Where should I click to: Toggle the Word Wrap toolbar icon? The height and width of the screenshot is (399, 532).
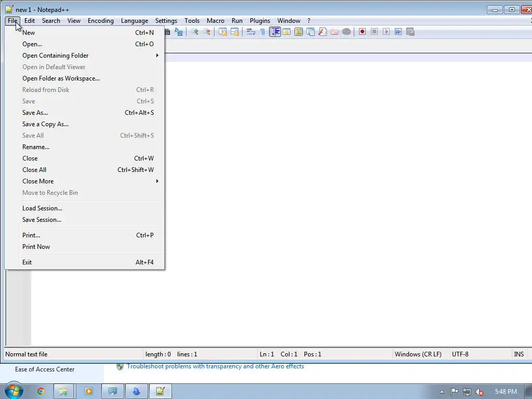click(x=251, y=32)
